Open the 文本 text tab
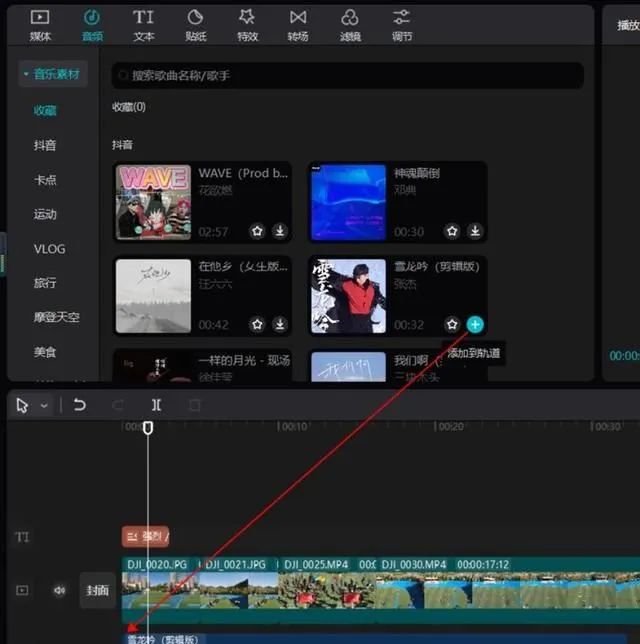 click(143, 25)
